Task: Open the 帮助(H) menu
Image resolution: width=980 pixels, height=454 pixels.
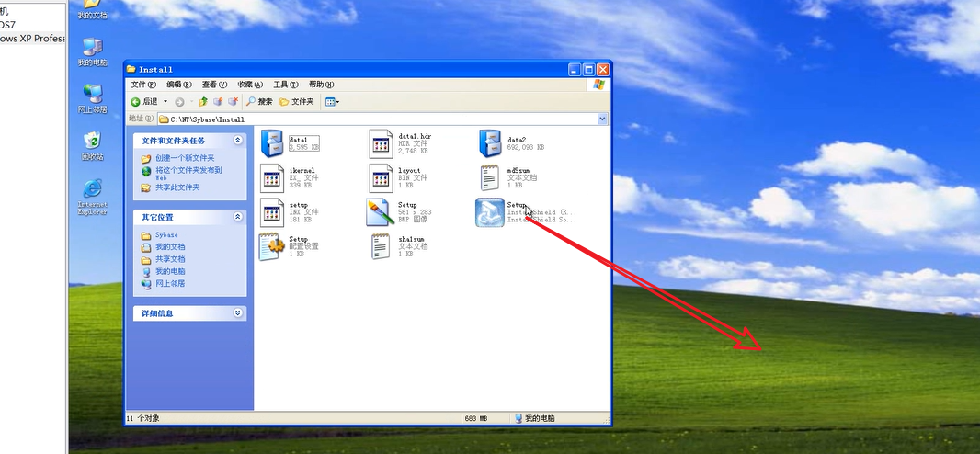Action: click(x=321, y=85)
